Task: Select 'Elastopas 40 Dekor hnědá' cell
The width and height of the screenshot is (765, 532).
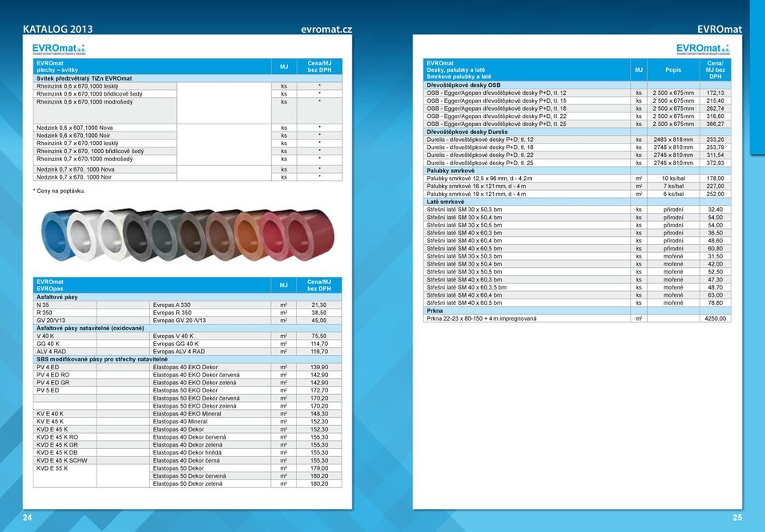Action: point(211,452)
